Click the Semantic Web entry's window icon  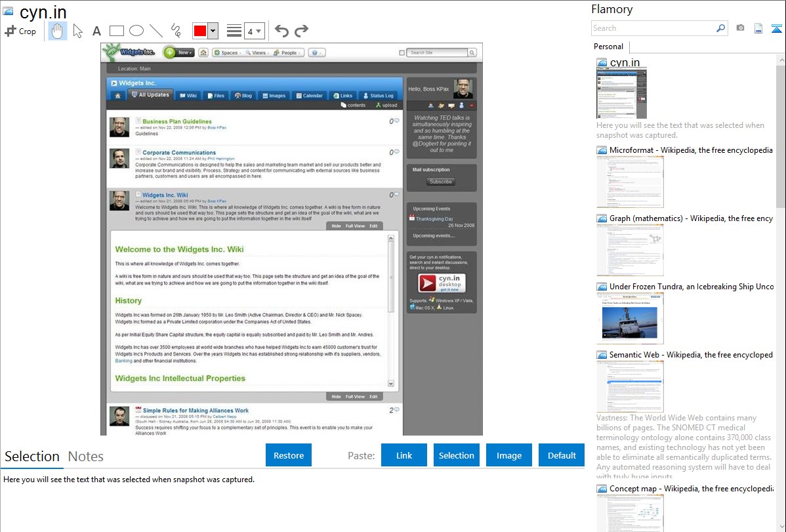click(x=602, y=354)
